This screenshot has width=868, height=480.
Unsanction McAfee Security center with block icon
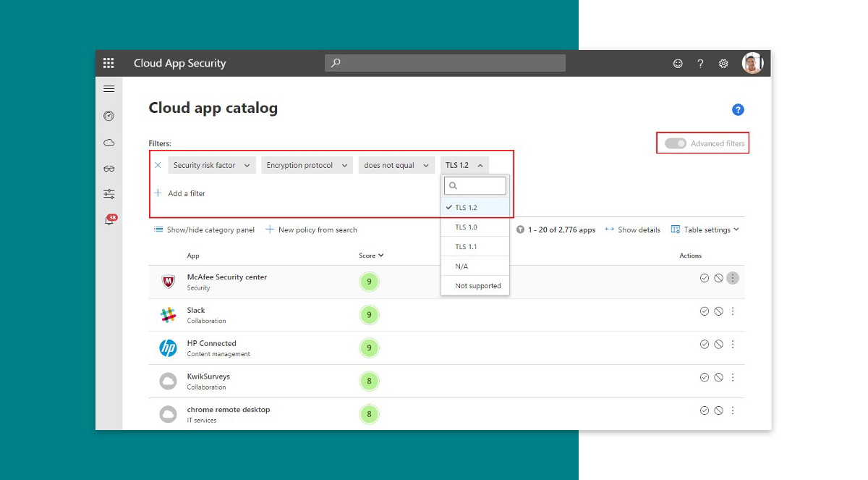718,278
